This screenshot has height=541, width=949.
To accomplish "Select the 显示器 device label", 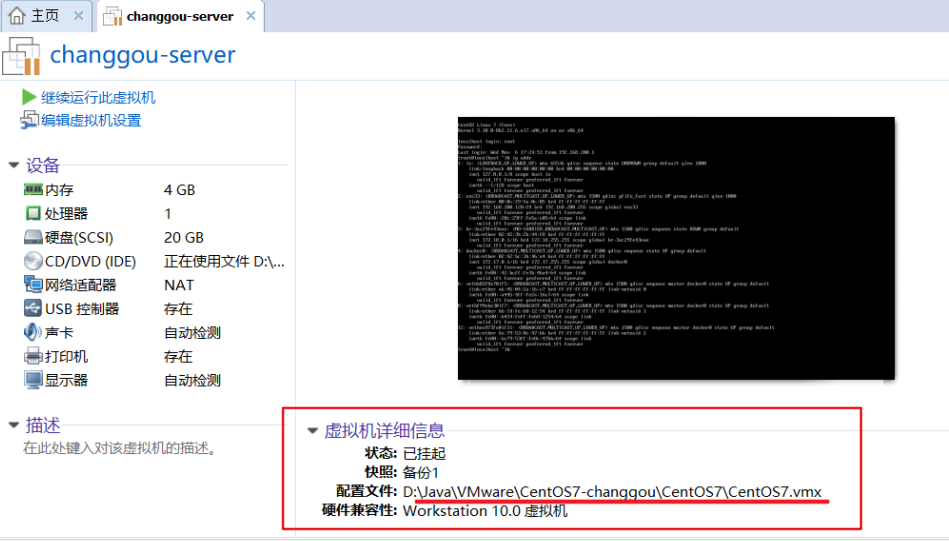I will (67, 381).
